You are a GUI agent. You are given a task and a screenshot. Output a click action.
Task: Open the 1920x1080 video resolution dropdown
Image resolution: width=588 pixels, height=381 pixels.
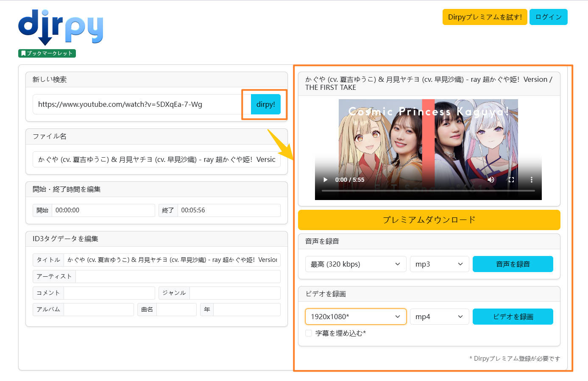tap(356, 317)
